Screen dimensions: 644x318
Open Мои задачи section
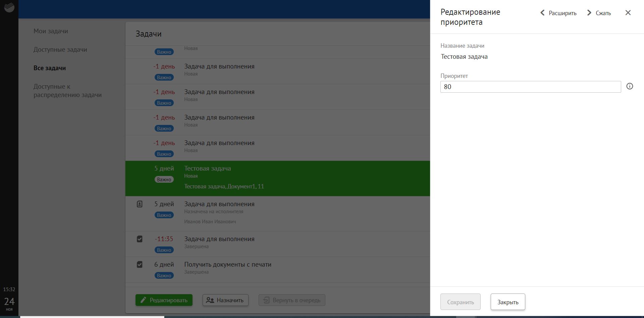(x=51, y=31)
